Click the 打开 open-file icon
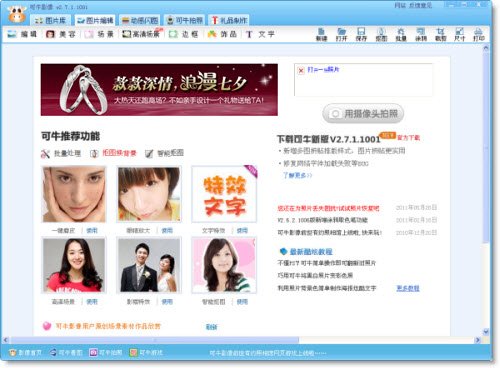500x368 pixels. pos(341,34)
